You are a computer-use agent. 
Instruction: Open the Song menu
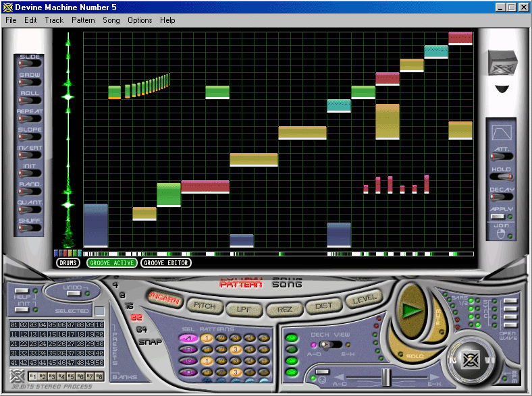pos(111,20)
